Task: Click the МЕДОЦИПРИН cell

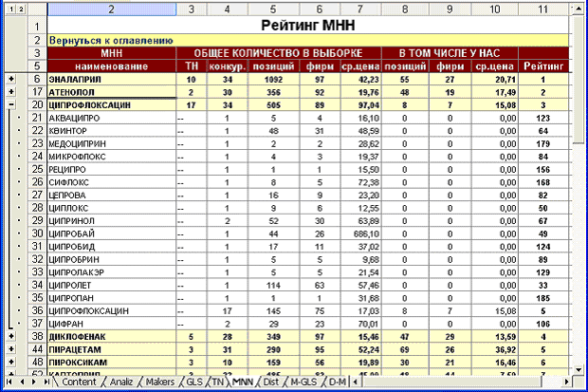Action: coord(112,143)
